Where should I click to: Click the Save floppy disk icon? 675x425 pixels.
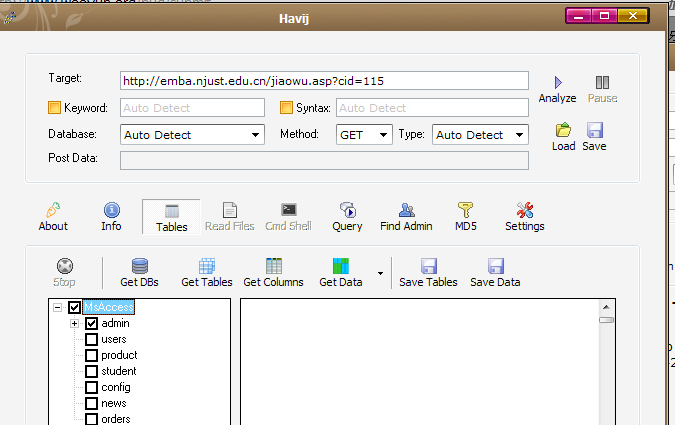(x=594, y=130)
